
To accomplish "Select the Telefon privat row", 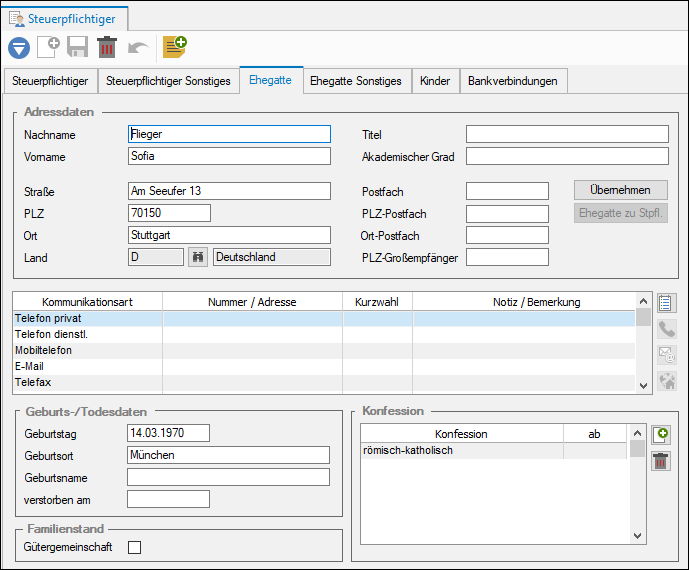I will coord(324,318).
